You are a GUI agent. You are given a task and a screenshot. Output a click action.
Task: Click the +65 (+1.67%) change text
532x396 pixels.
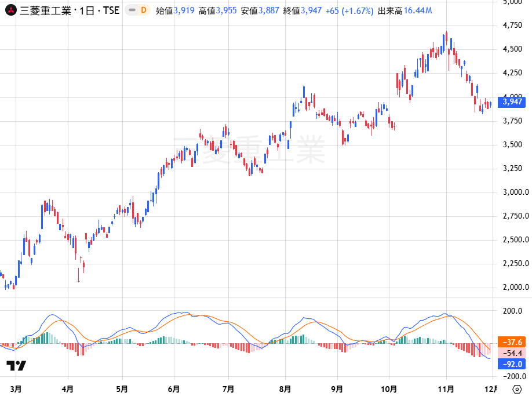coord(349,11)
